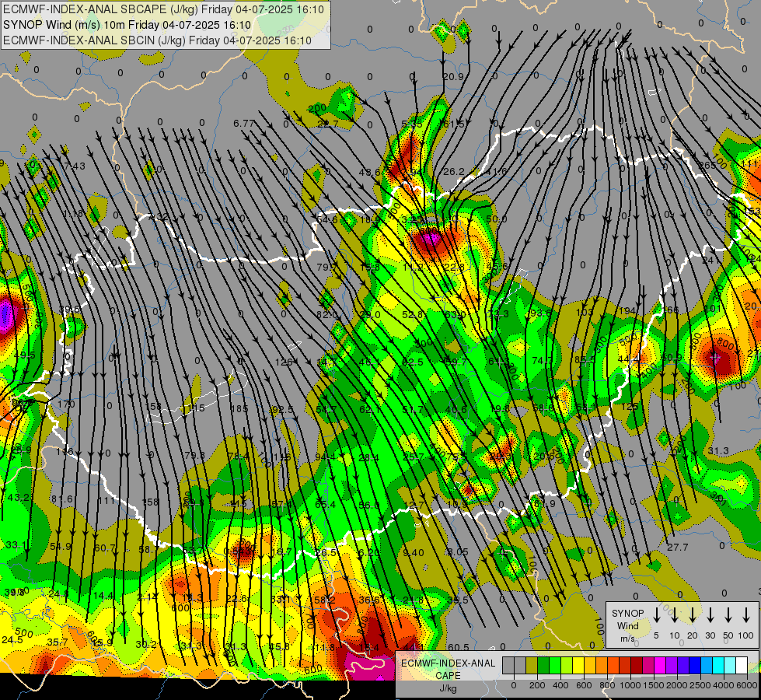The width and height of the screenshot is (761, 700).
Task: Click the '74.1' value on the map
Action: (x=542, y=360)
